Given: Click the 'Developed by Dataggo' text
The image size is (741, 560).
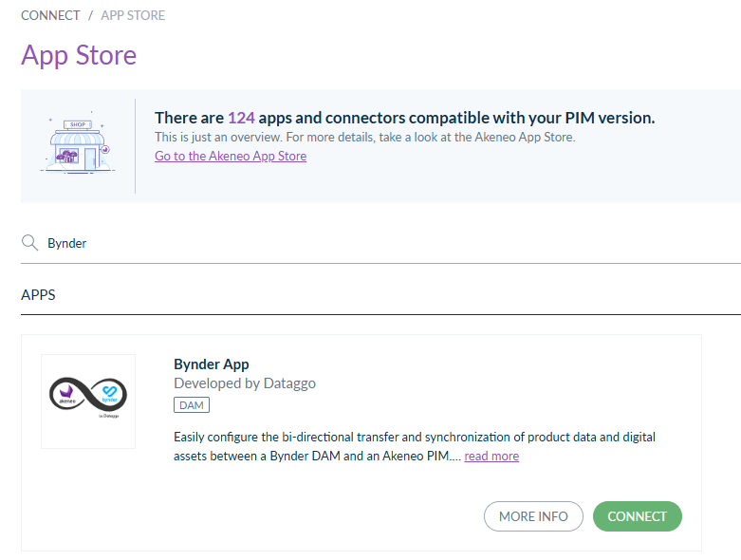Looking at the screenshot, I should (245, 383).
